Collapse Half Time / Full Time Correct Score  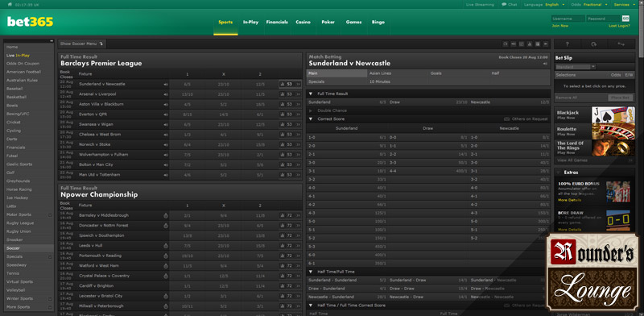click(x=311, y=306)
